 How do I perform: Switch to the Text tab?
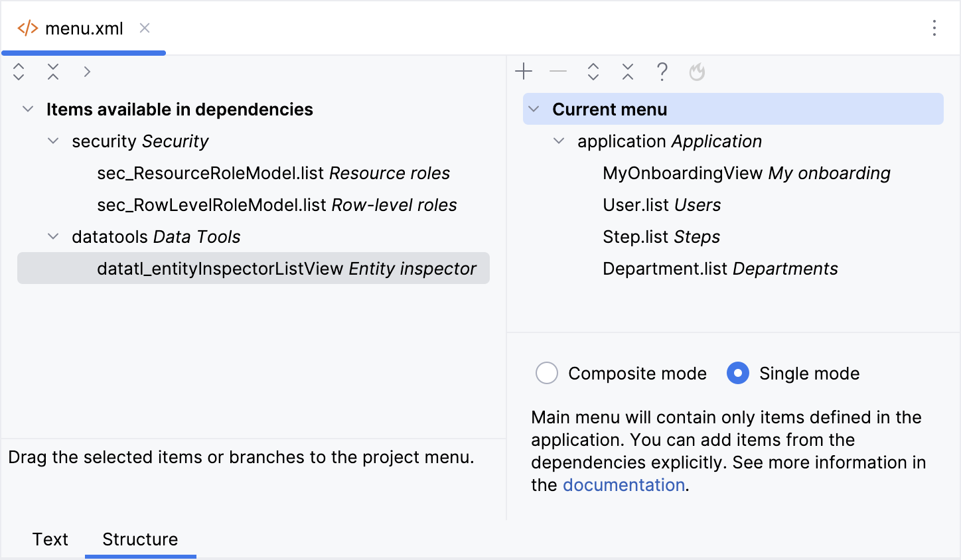[50, 539]
